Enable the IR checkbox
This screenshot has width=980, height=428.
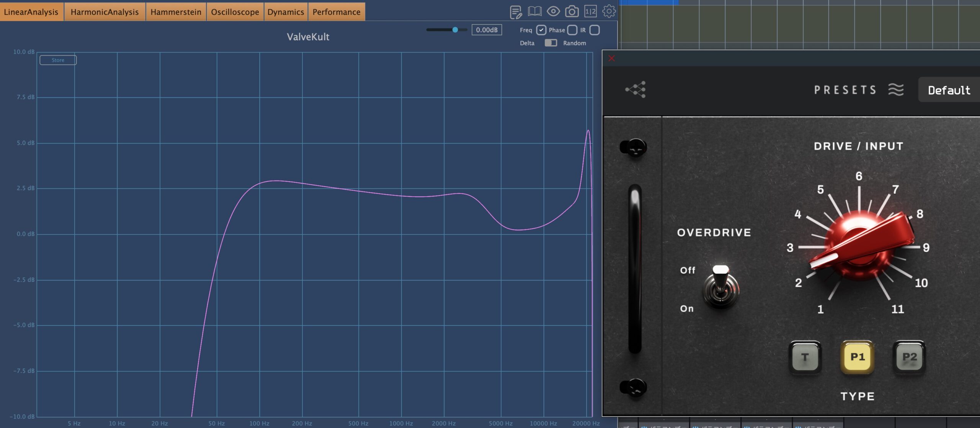coord(595,30)
